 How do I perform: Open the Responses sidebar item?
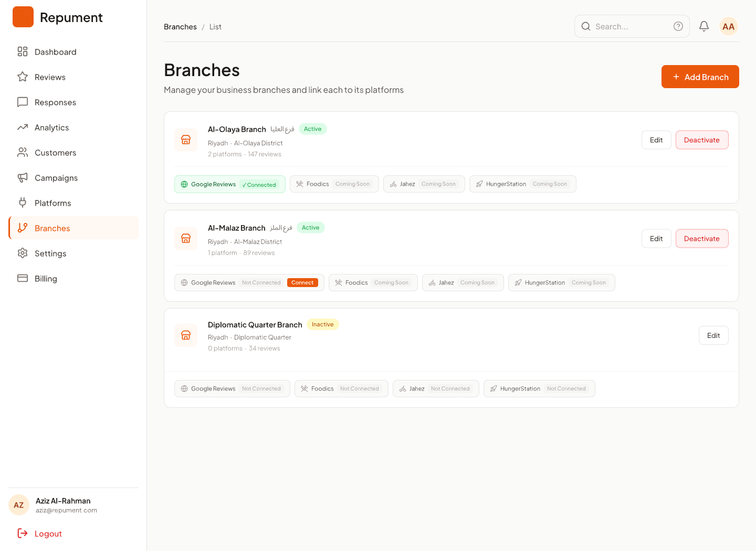(x=73, y=102)
